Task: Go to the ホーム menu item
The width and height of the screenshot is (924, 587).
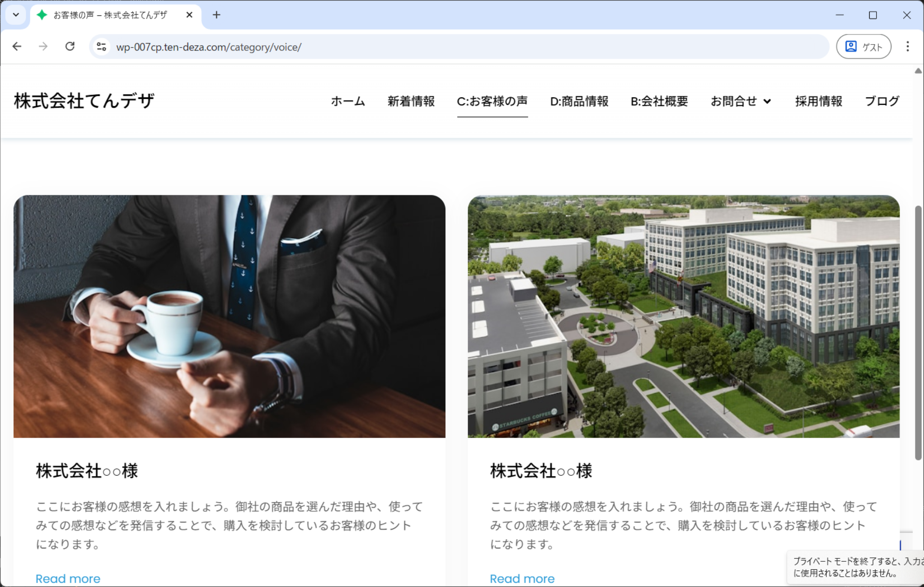Action: pyautogui.click(x=348, y=101)
